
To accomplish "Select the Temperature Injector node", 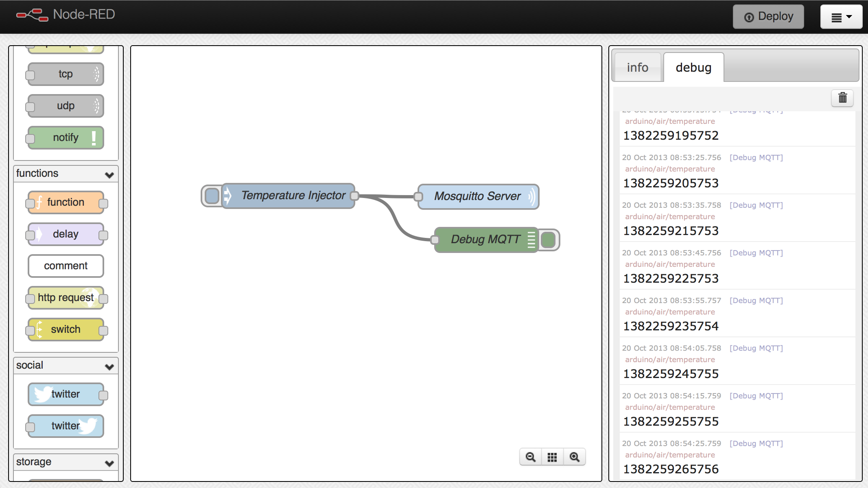I will pyautogui.click(x=288, y=196).
